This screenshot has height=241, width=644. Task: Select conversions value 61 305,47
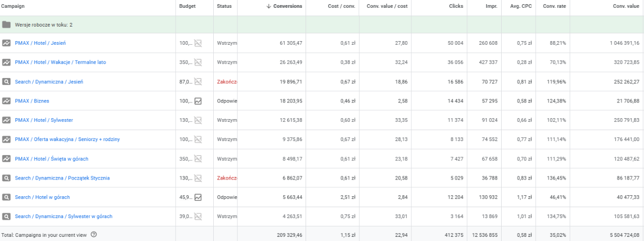click(291, 43)
